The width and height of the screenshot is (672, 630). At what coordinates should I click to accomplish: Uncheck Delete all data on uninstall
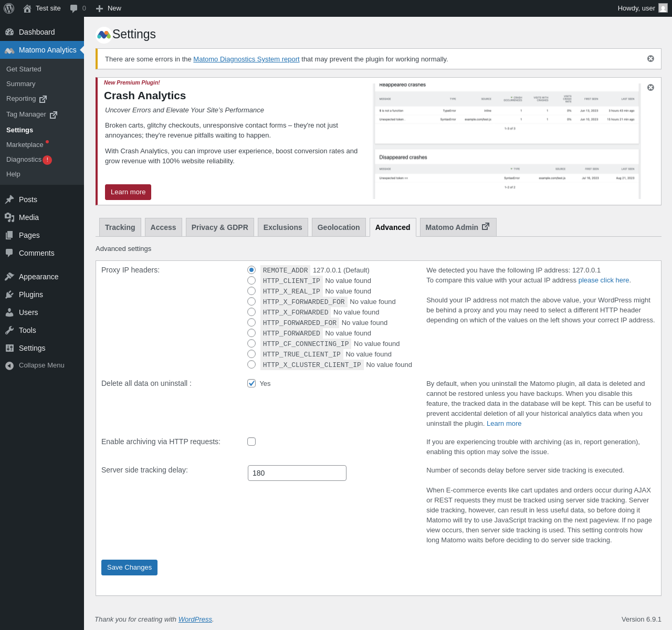coord(251,383)
